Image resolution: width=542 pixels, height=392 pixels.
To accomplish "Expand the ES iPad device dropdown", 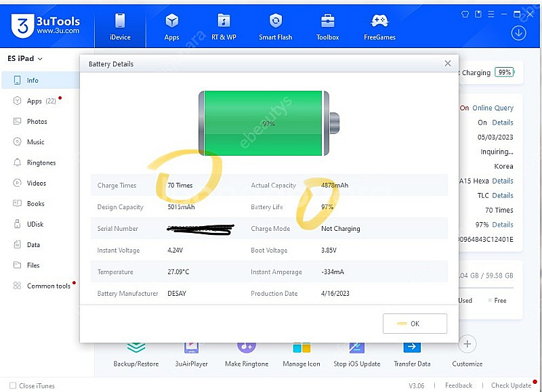I will (x=25, y=59).
